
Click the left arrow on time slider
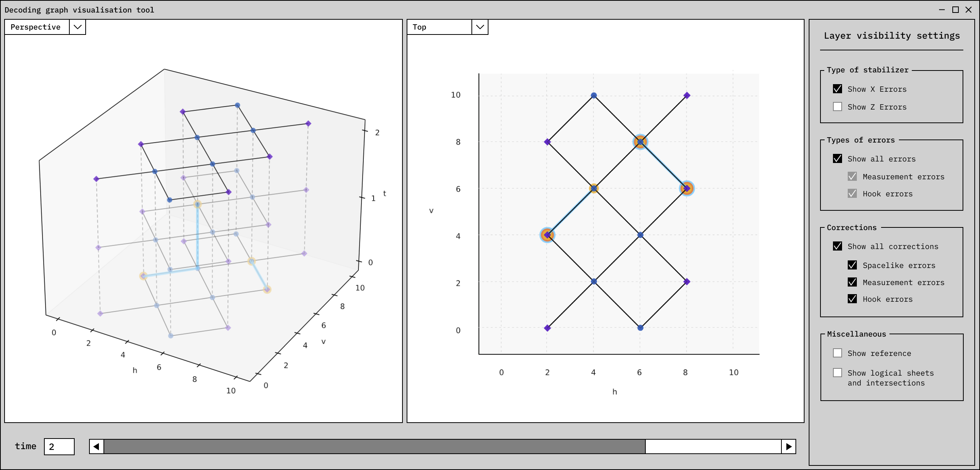pos(97,446)
